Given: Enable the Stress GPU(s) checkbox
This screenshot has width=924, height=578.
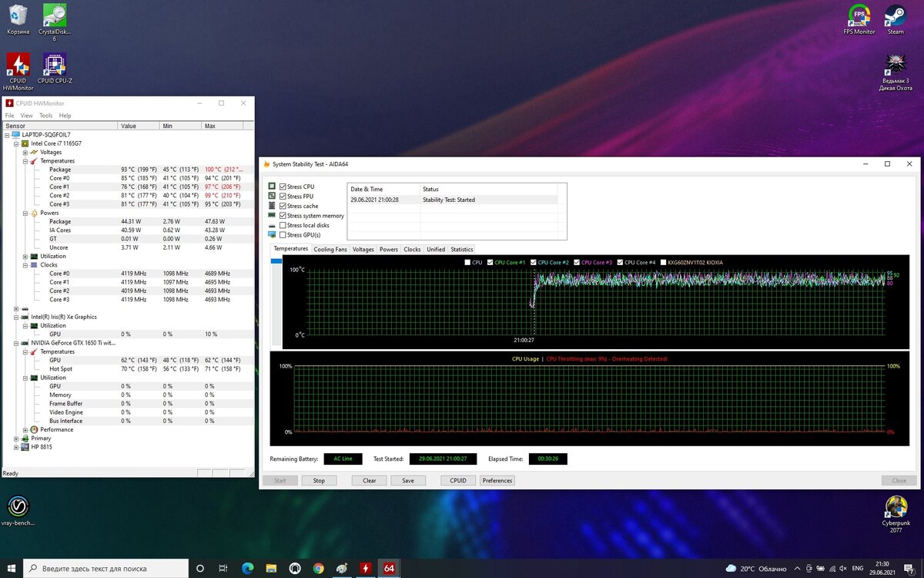Looking at the screenshot, I should pos(282,234).
